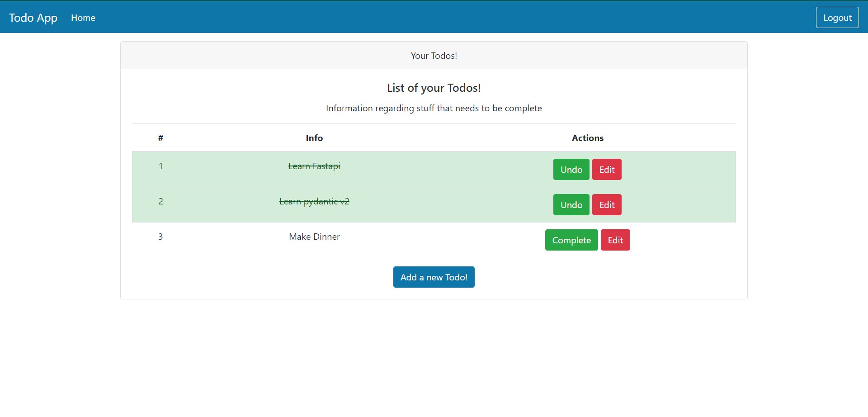Image resolution: width=868 pixels, height=417 pixels.
Task: Mark Make Dinner as Complete
Action: pyautogui.click(x=571, y=240)
